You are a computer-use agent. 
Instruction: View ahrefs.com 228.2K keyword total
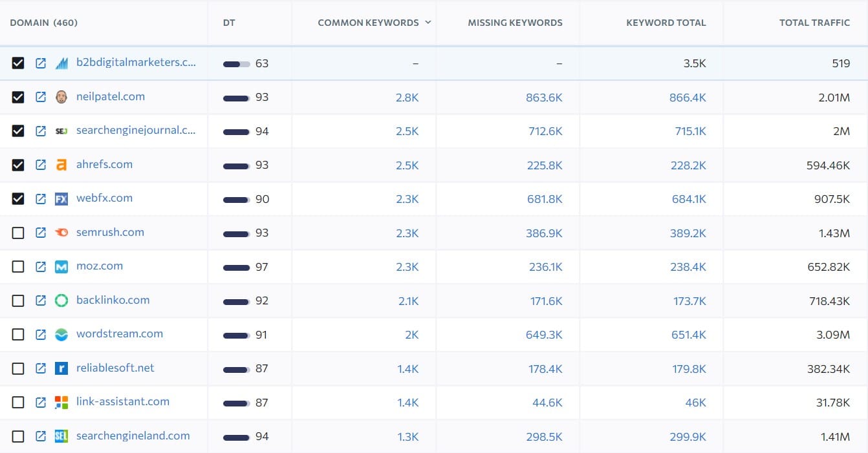(688, 165)
